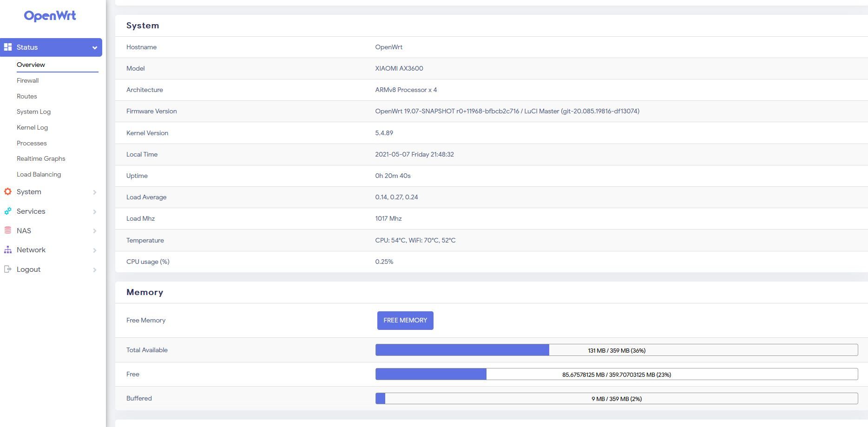Click the Uptime label
The height and width of the screenshot is (427, 868).
coord(137,176)
